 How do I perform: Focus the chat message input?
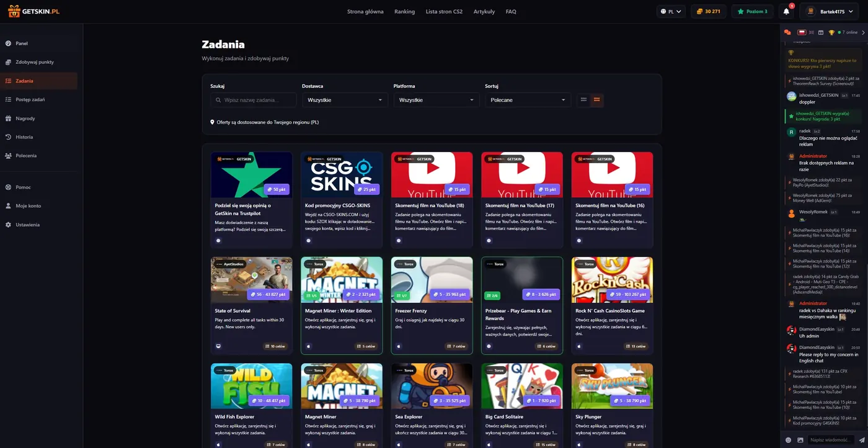[832, 440]
